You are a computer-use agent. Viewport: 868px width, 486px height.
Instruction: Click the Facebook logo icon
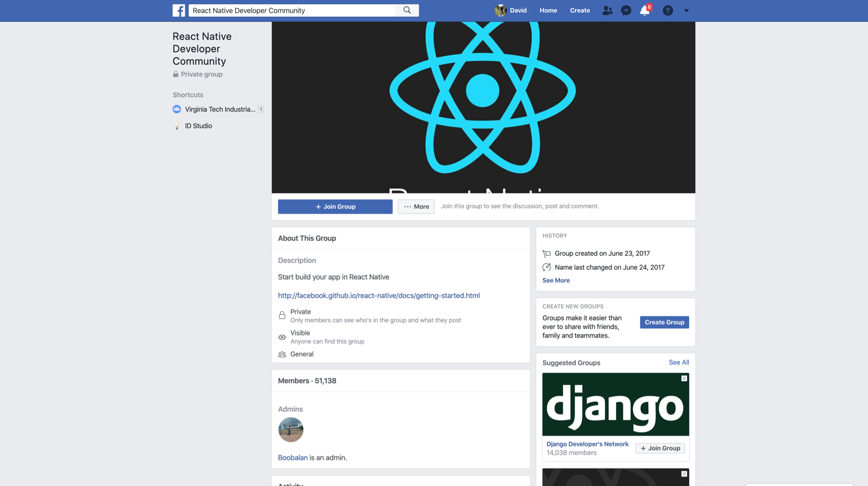pyautogui.click(x=179, y=11)
